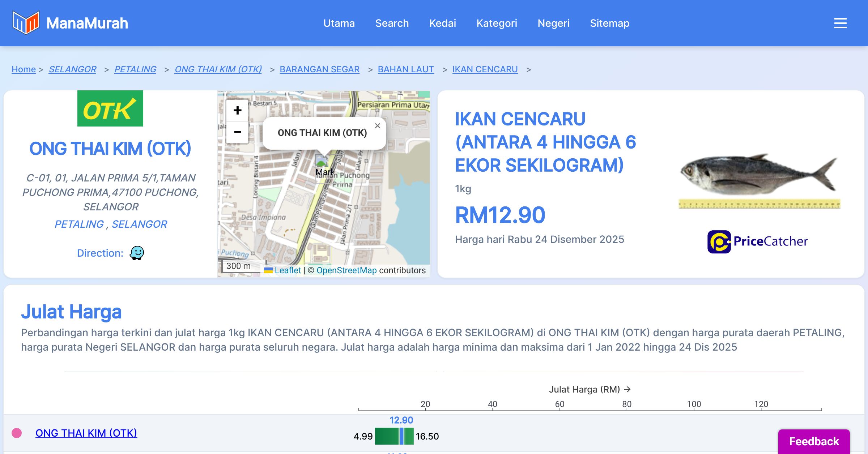The height and width of the screenshot is (454, 868).
Task: Follow the BAHAN LAUT breadcrumb link
Action: (406, 69)
